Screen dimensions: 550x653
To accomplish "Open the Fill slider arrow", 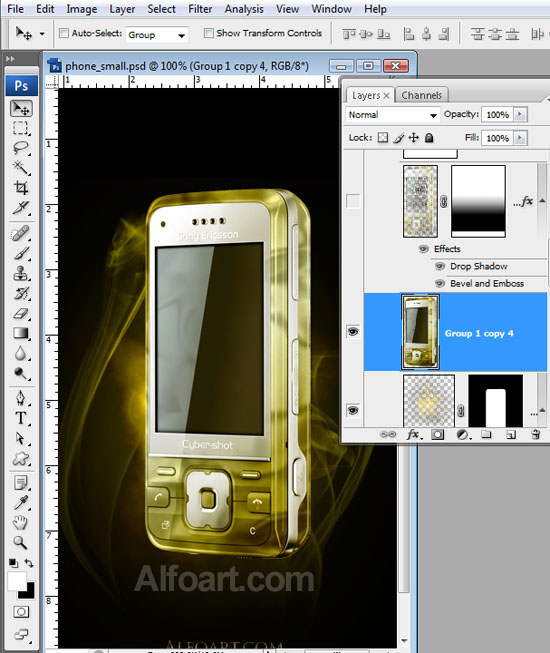I will click(520, 138).
